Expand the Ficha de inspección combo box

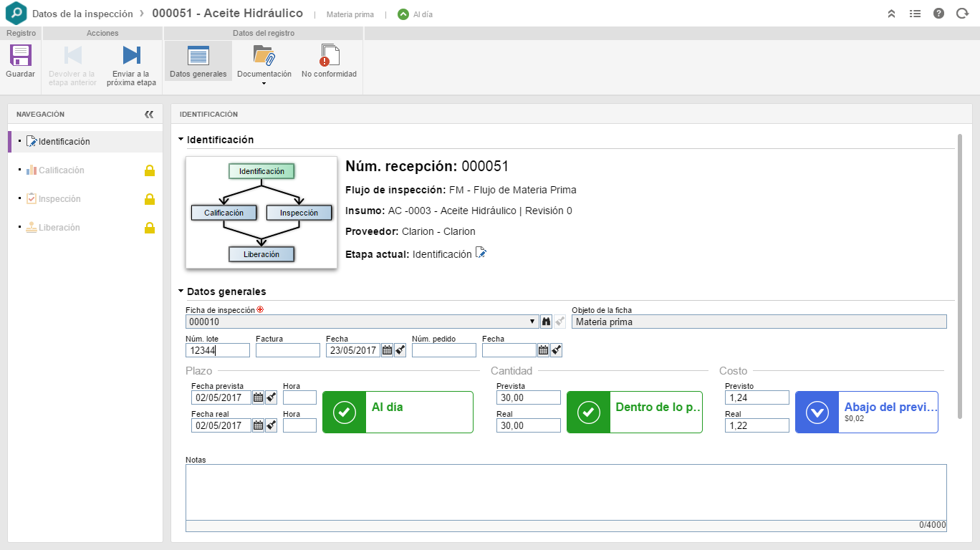point(532,322)
